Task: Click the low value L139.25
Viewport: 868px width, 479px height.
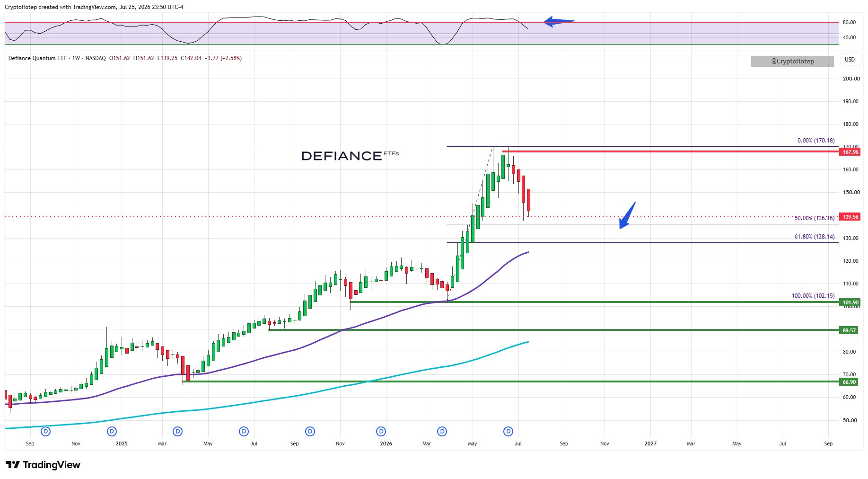Action: pyautogui.click(x=167, y=58)
